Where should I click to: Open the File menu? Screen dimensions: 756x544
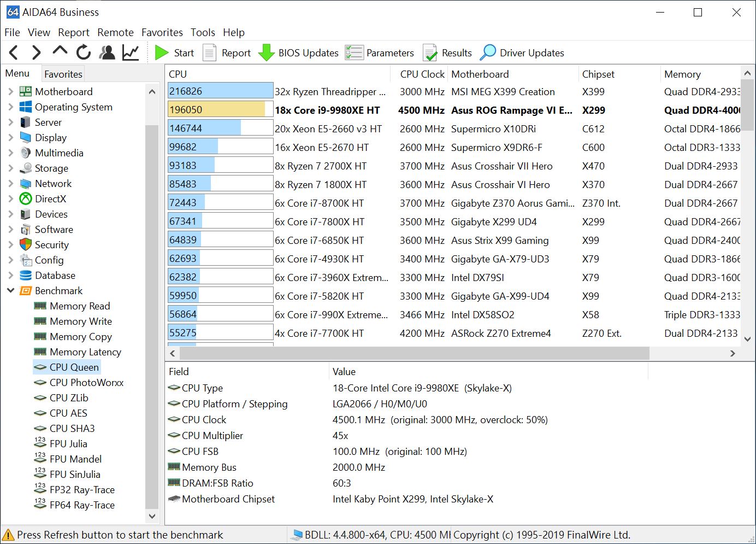pos(12,32)
